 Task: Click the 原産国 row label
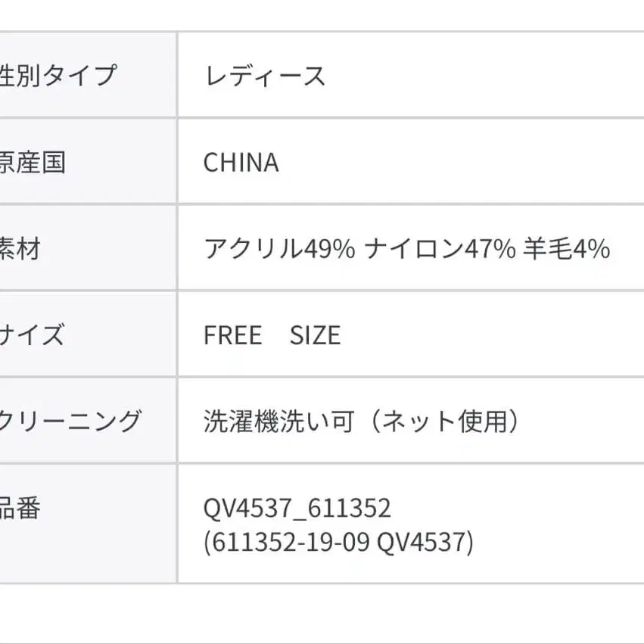click(33, 162)
